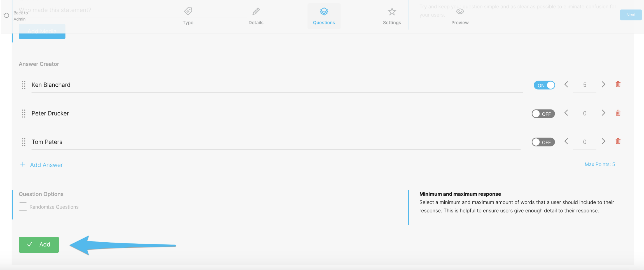Turn on the Tom Peters toggle
Screen dimensions: 644x270
click(x=543, y=142)
